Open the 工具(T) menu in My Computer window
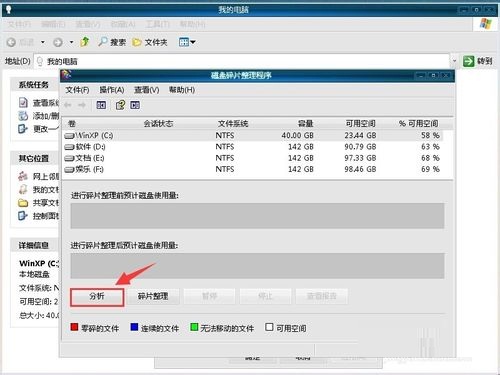 (157, 24)
